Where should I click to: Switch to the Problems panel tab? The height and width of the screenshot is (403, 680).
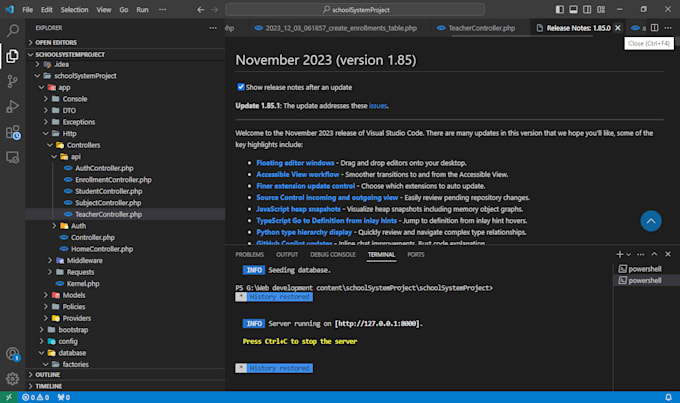pos(249,255)
